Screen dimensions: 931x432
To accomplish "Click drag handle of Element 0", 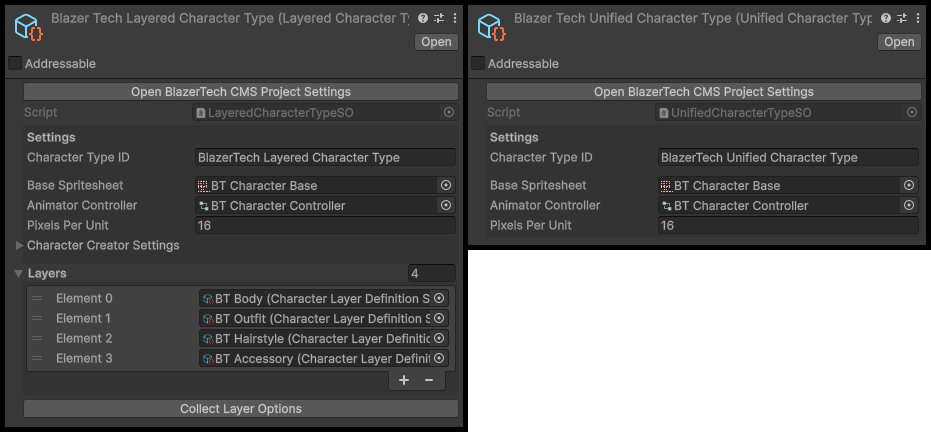I will pos(37,298).
